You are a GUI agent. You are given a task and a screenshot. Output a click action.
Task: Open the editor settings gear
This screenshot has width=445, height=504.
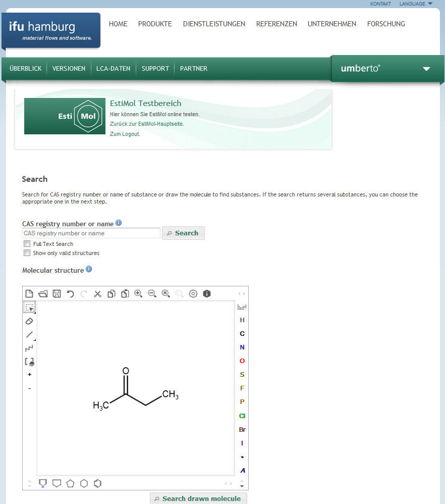click(x=193, y=293)
